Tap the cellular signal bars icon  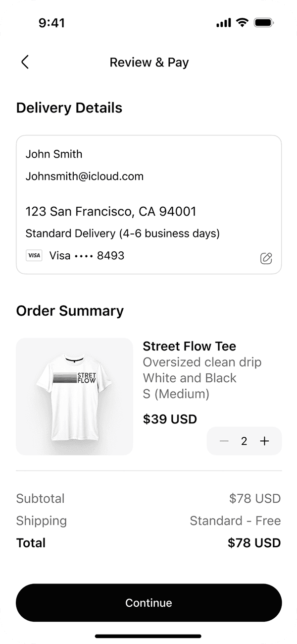pyautogui.click(x=224, y=23)
